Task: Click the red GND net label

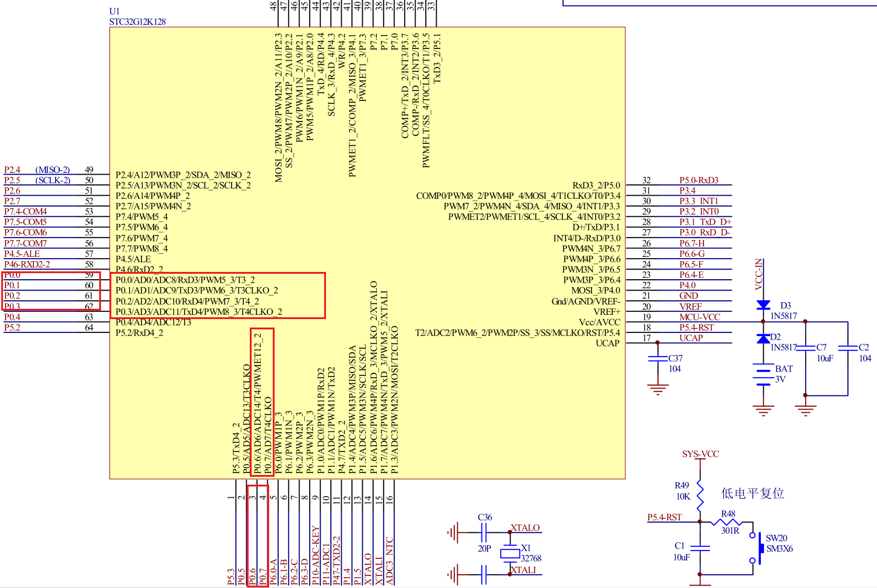Action: [689, 296]
